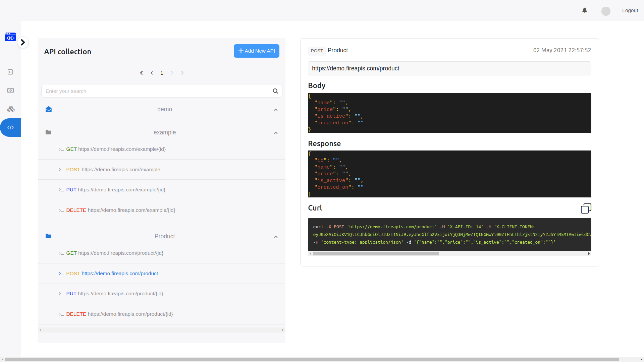Click the API collection horizontal scrollbar

(x=162, y=330)
